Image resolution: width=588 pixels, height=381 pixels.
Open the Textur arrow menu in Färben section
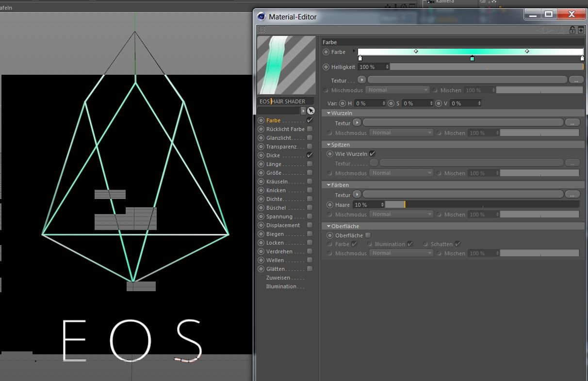click(x=357, y=195)
